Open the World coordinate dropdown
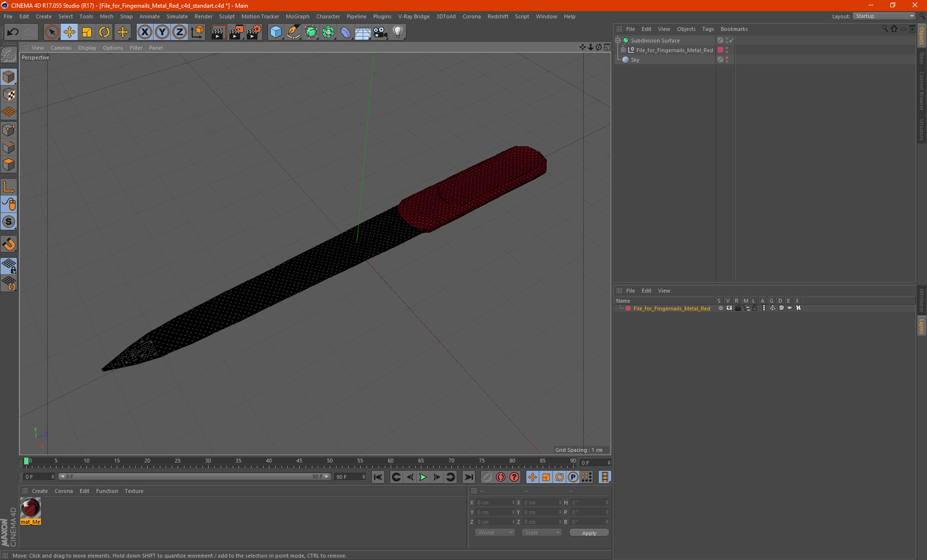This screenshot has height=560, width=927. (x=495, y=532)
